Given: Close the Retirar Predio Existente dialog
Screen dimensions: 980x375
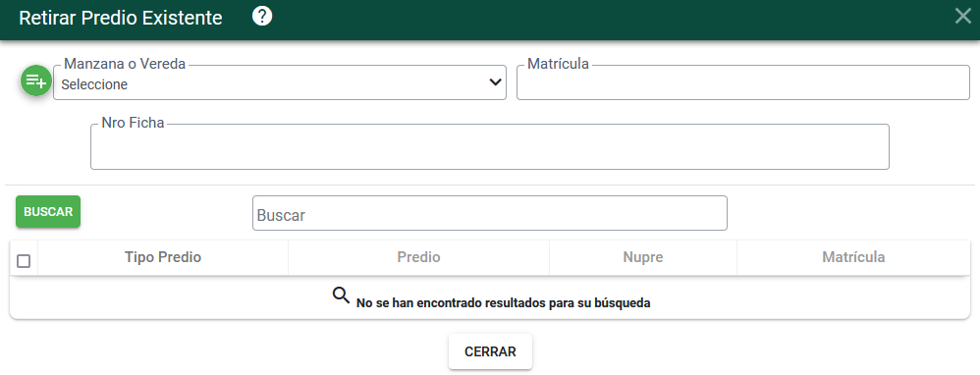Looking at the screenshot, I should (x=963, y=17).
